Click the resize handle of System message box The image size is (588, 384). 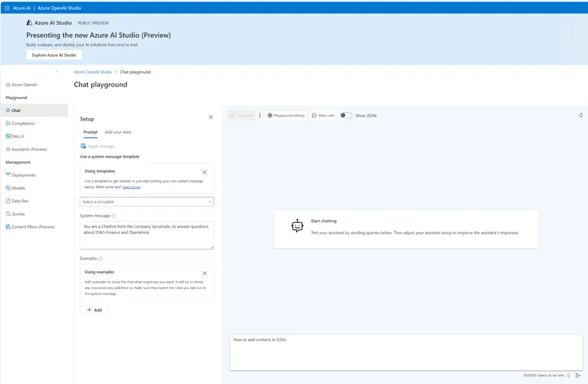pos(212,247)
